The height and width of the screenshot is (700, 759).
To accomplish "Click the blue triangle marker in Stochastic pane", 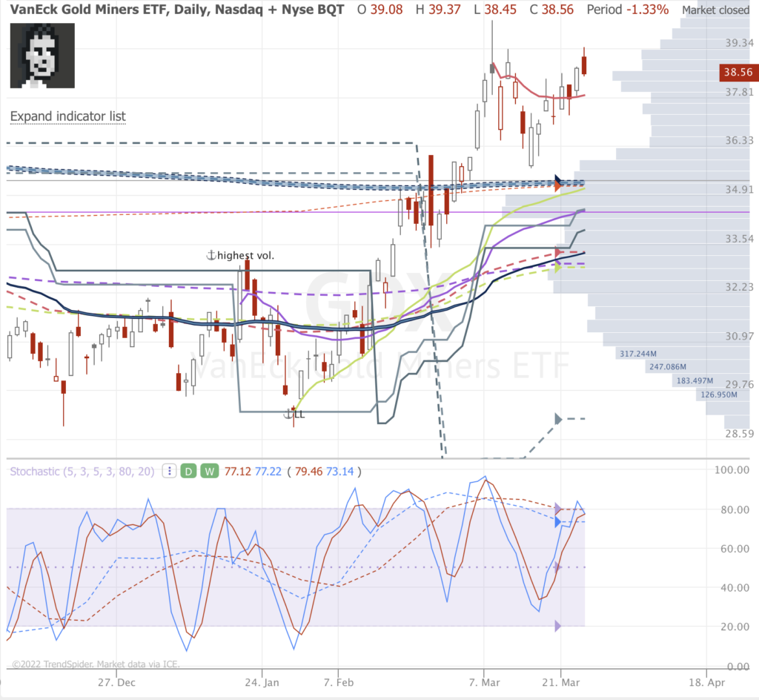I will 557,521.
